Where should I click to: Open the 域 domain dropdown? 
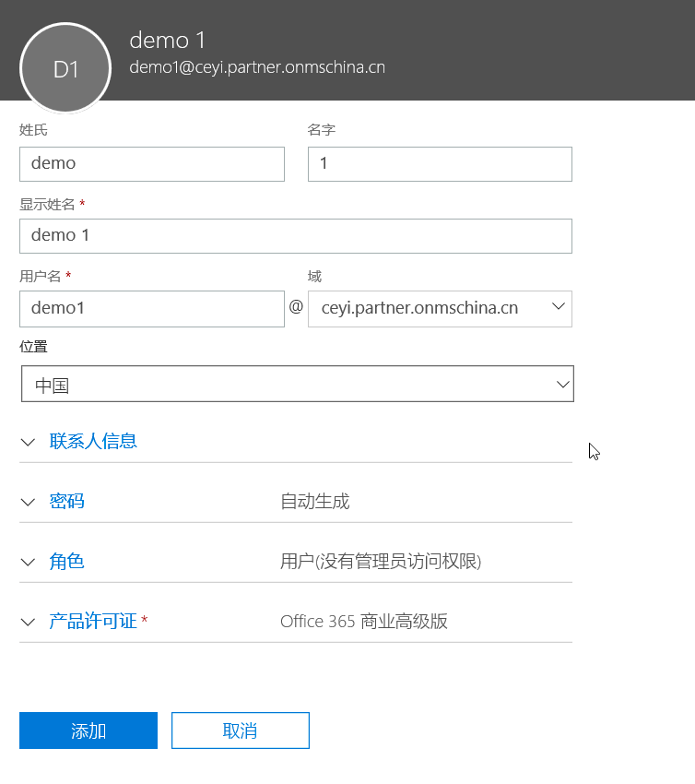(440, 309)
